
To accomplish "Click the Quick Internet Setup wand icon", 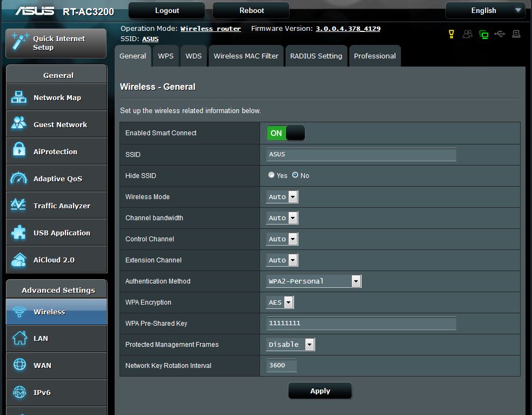I will pyautogui.click(x=19, y=42).
